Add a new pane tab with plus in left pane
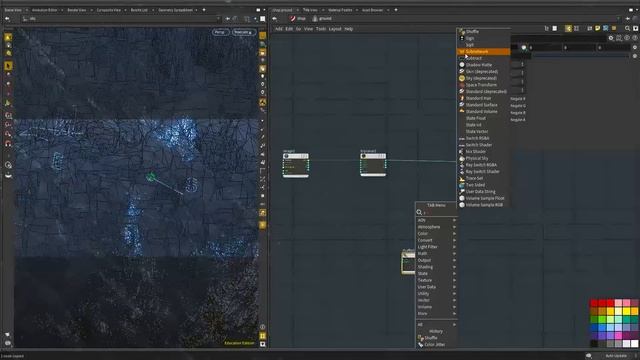This screenshot has height=360, width=640. (204, 10)
